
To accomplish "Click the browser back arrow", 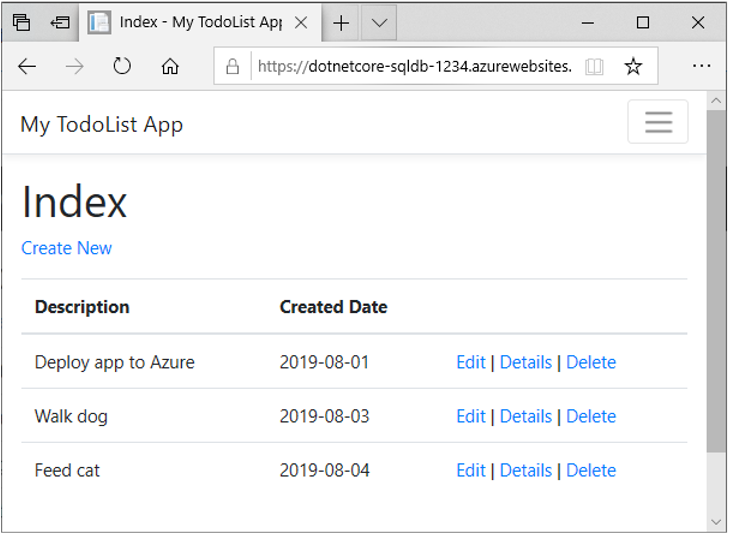I will pos(27,67).
